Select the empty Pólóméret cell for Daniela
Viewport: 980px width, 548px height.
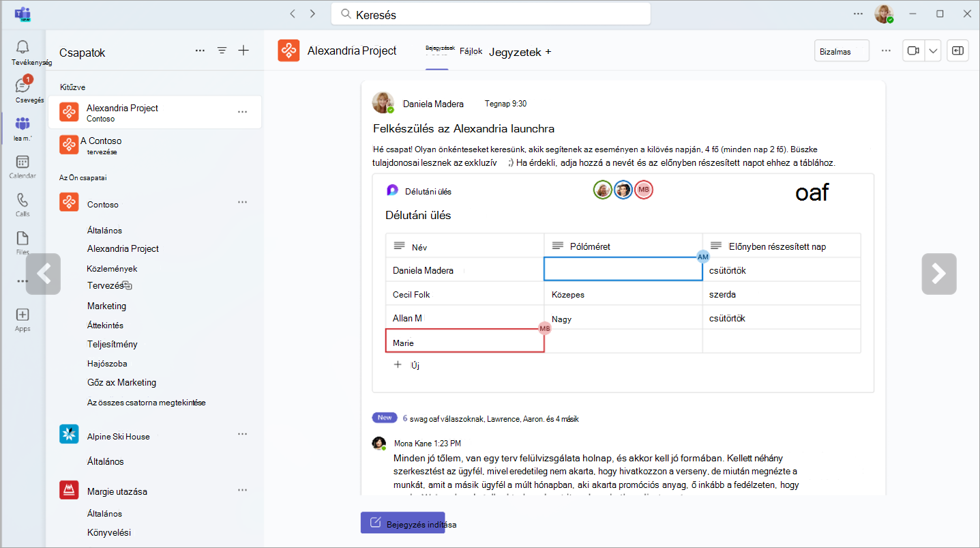623,270
